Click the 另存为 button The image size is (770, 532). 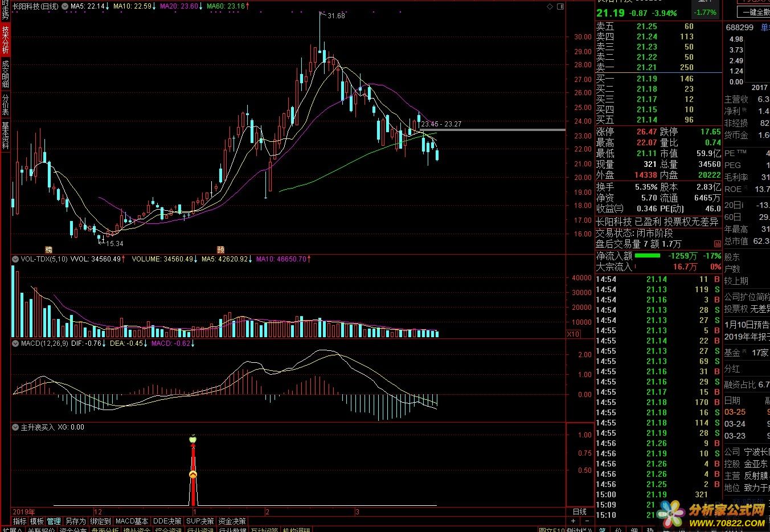[75, 521]
